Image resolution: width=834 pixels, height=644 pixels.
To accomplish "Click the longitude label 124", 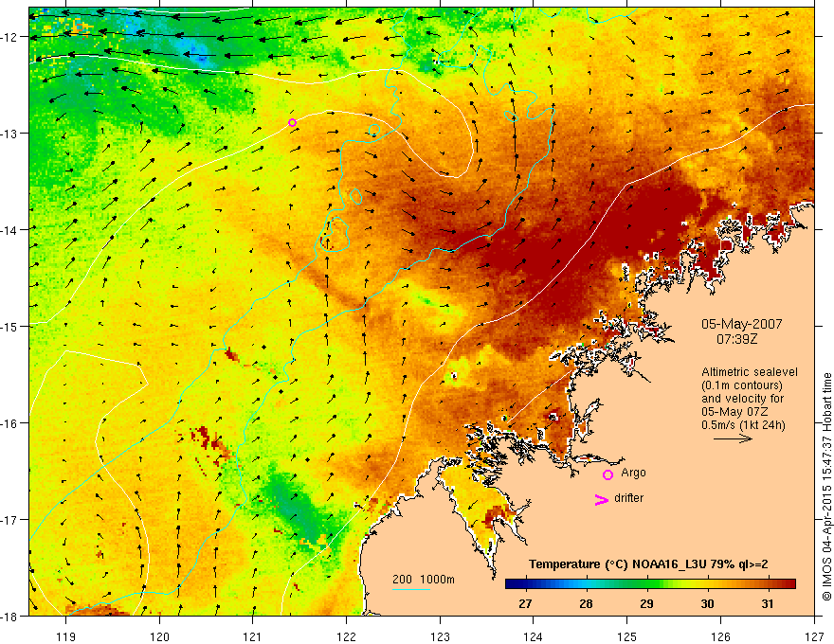I will 534,636.
